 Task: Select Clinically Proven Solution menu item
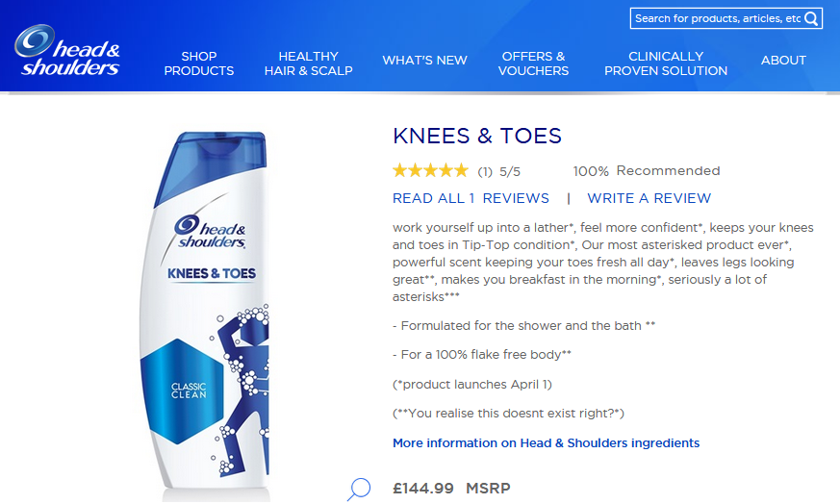tap(666, 63)
